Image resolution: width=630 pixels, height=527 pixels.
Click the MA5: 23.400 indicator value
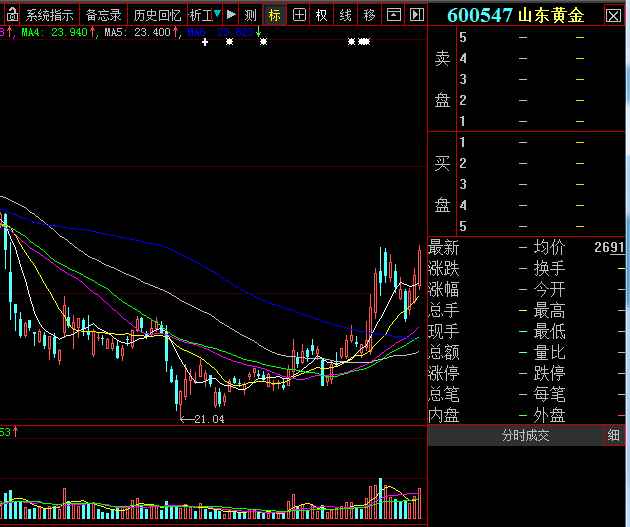(138, 32)
